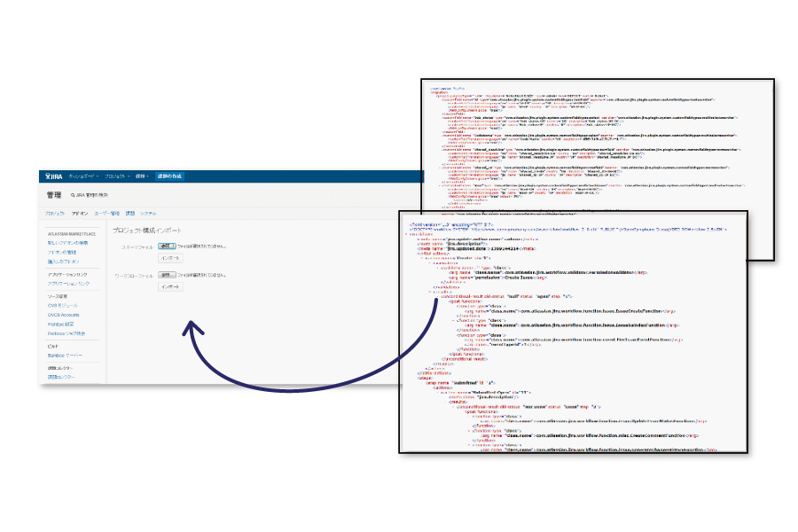Click the プロジェクト構成インポート heading
Screen dimensions: 798x532
[x=147, y=231]
